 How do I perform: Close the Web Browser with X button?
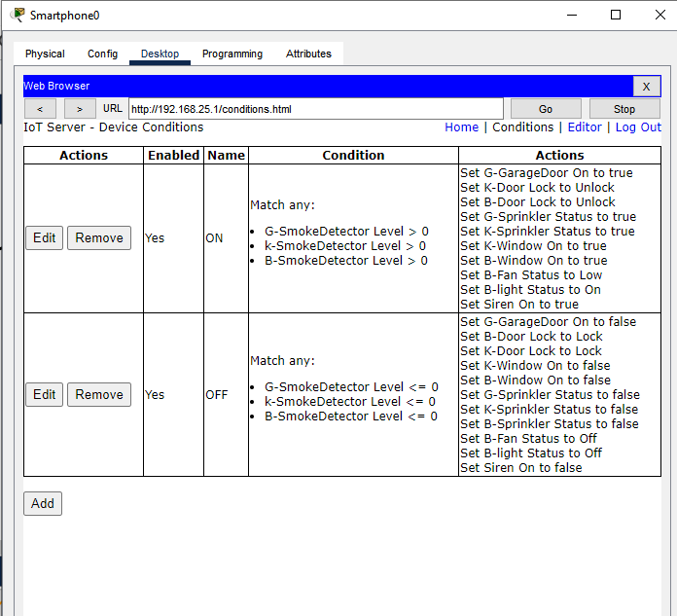coord(646,87)
